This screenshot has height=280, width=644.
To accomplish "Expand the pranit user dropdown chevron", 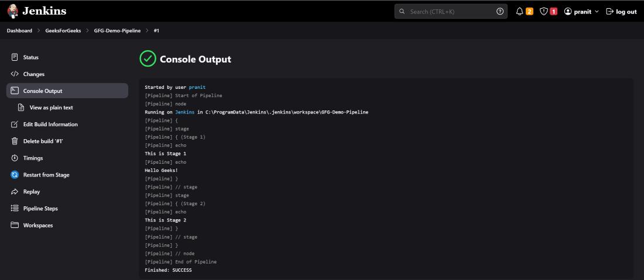I will [x=597, y=11].
